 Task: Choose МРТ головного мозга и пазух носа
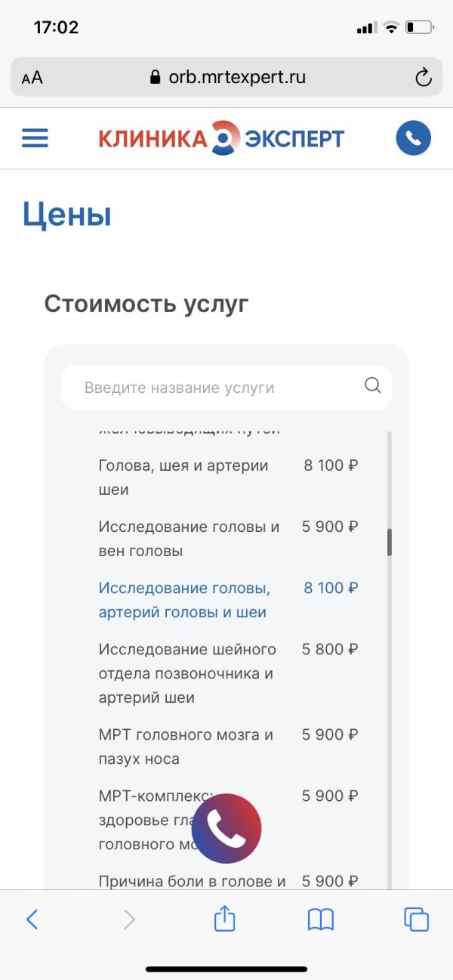[x=186, y=747]
